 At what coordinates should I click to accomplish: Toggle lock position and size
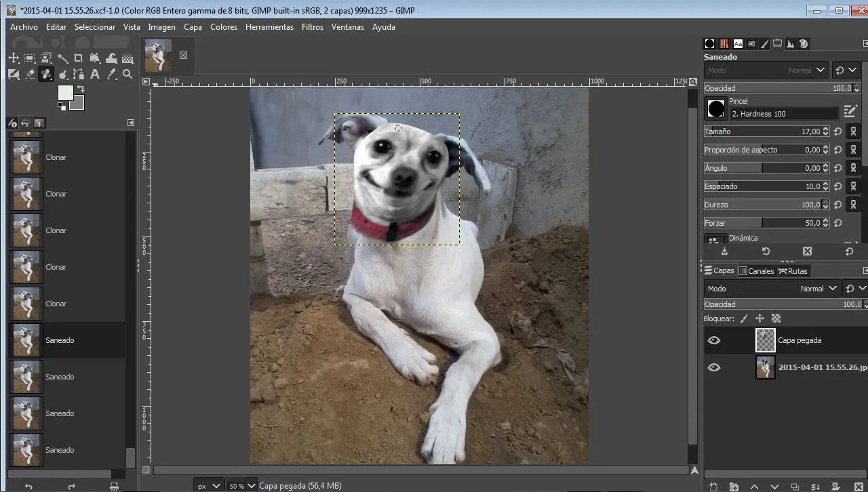click(x=760, y=318)
